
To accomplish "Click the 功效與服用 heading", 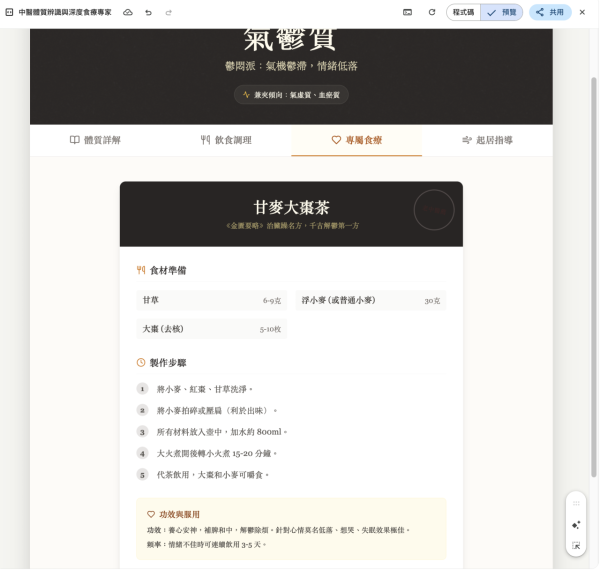I will click(179, 515).
